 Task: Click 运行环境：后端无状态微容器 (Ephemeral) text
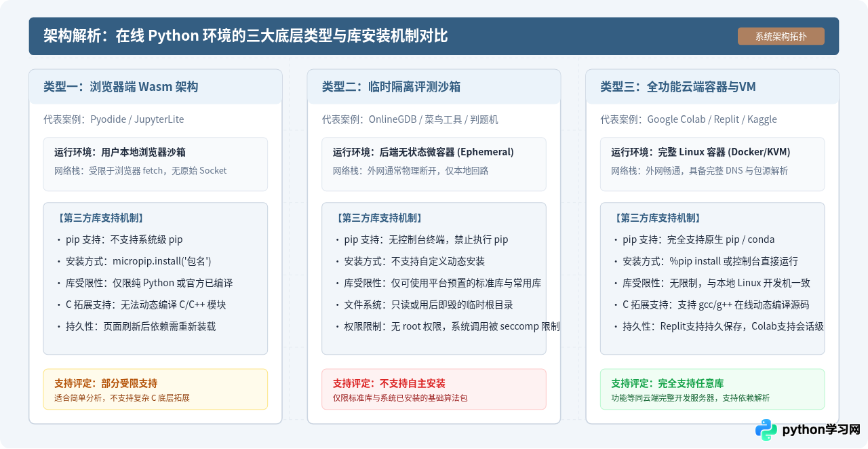(423, 152)
